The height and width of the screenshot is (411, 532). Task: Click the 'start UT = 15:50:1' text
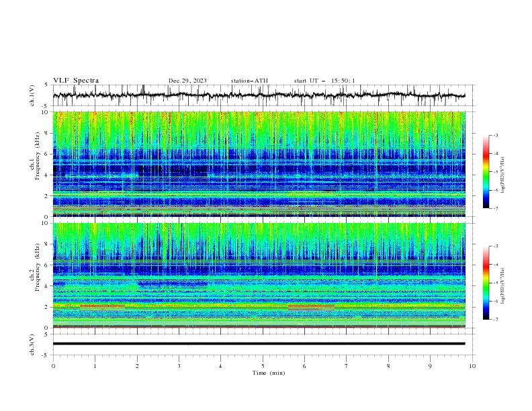click(324, 81)
